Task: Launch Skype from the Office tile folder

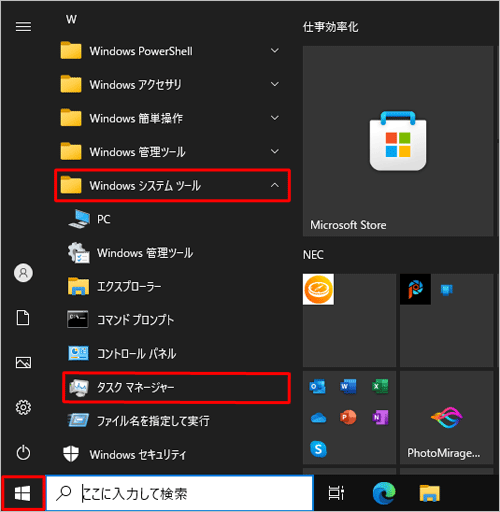Action: pyautogui.click(x=318, y=449)
